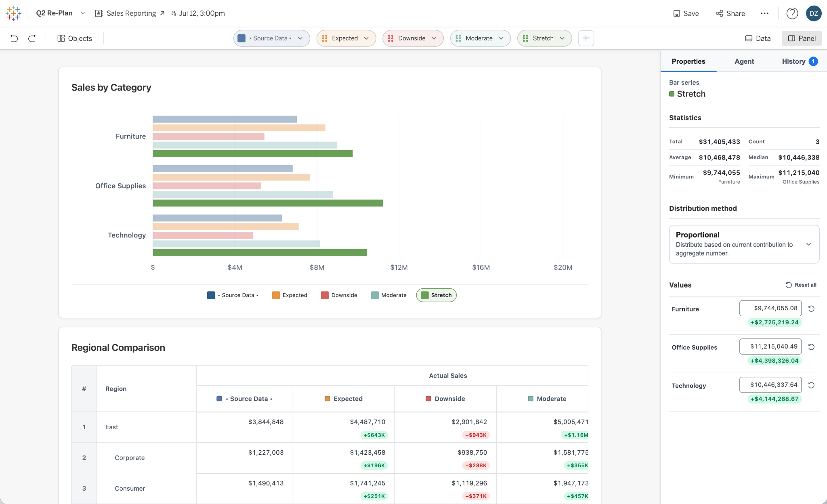Click the plus icon to add scenario
The image size is (827, 504).
[586, 38]
